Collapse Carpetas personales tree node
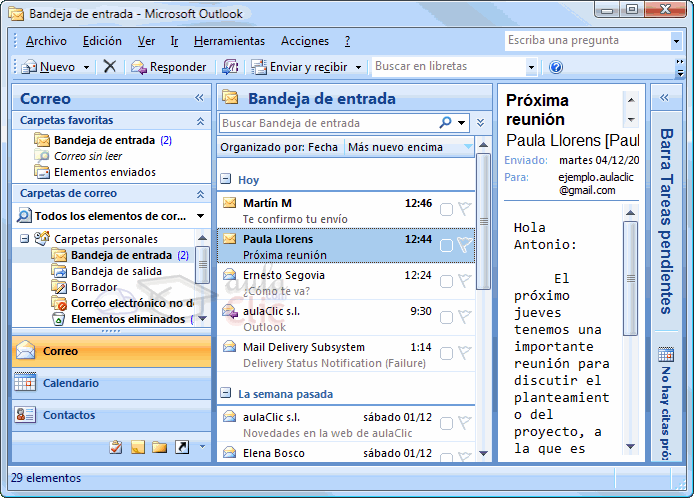 (25, 239)
